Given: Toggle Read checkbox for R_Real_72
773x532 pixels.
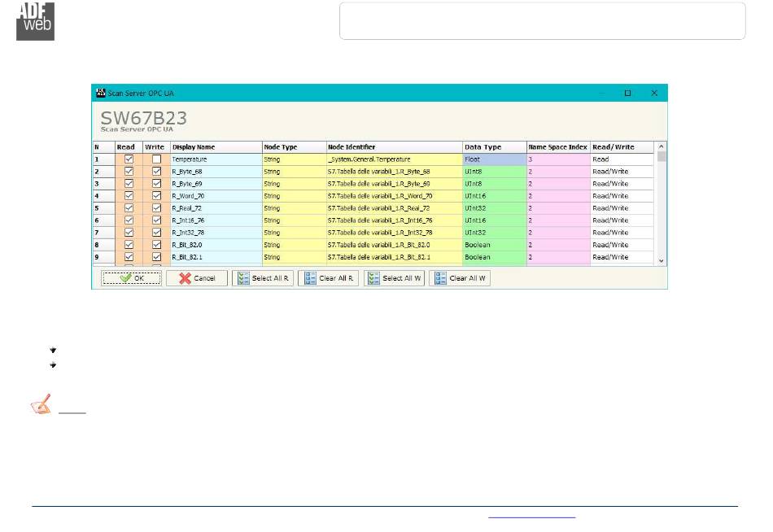Looking at the screenshot, I should pos(129,208).
